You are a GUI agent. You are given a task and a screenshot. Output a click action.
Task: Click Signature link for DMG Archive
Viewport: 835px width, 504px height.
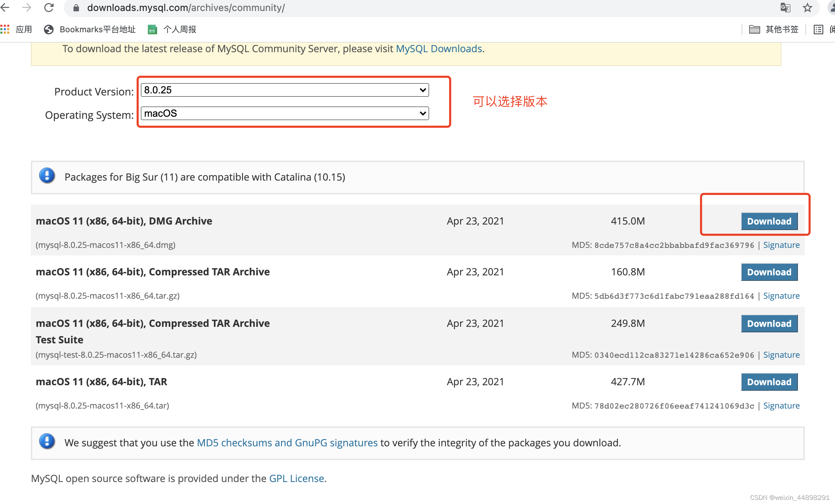(x=781, y=244)
